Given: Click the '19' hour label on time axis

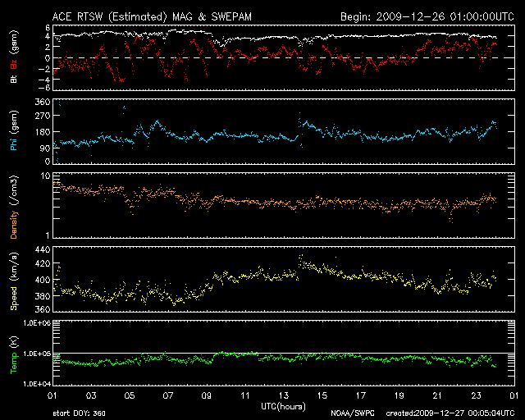Looking at the screenshot, I should point(399,395).
